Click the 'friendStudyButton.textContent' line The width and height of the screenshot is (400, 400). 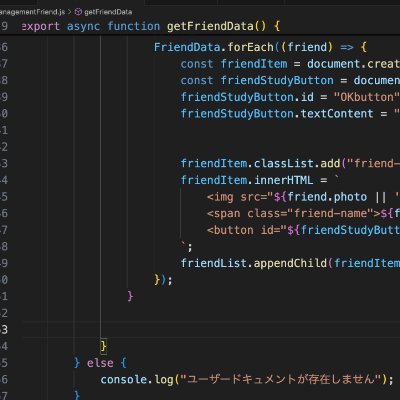[x=290, y=114]
